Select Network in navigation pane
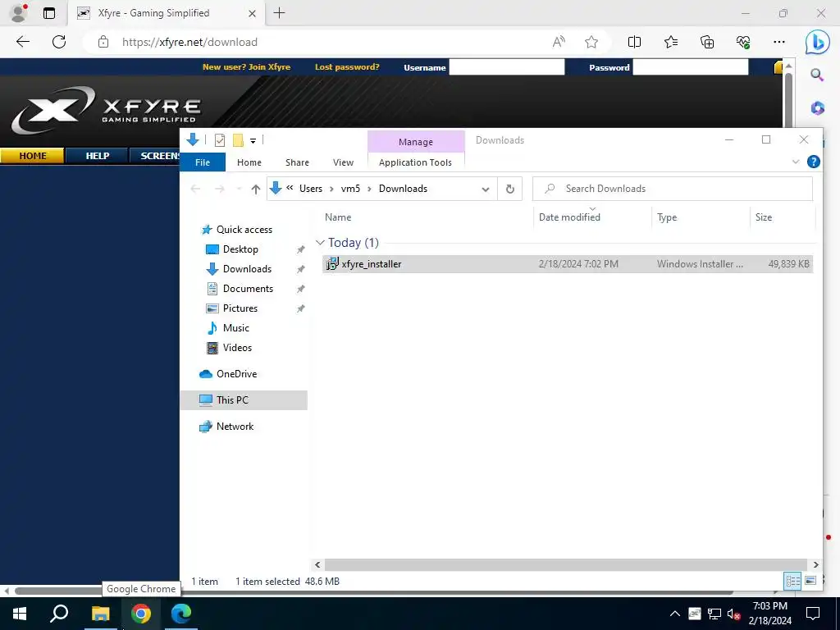This screenshot has width=840, height=630. 235,427
